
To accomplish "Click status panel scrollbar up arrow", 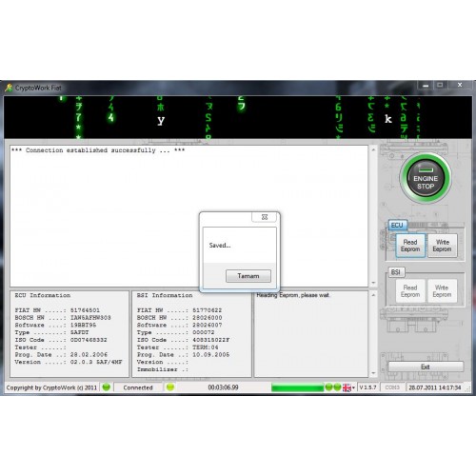I will point(373,295).
